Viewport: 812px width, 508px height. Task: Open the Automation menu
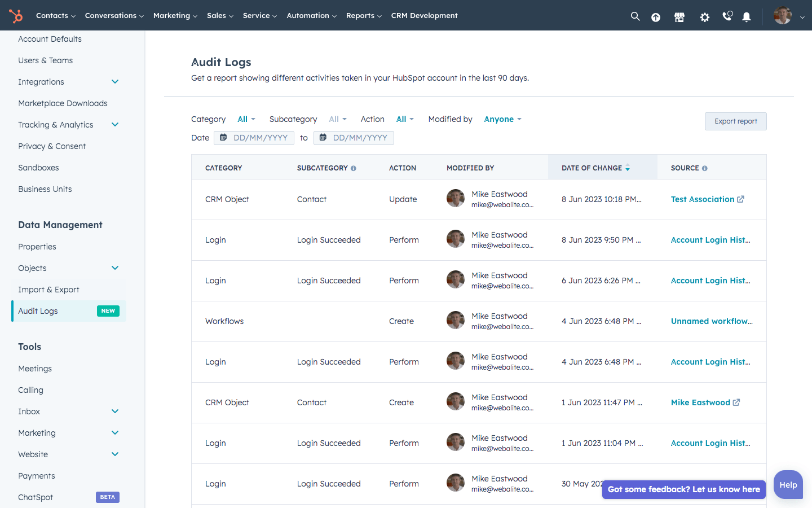(311, 16)
